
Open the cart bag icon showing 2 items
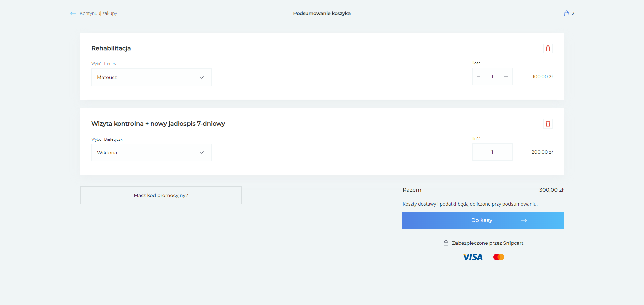pos(567,13)
